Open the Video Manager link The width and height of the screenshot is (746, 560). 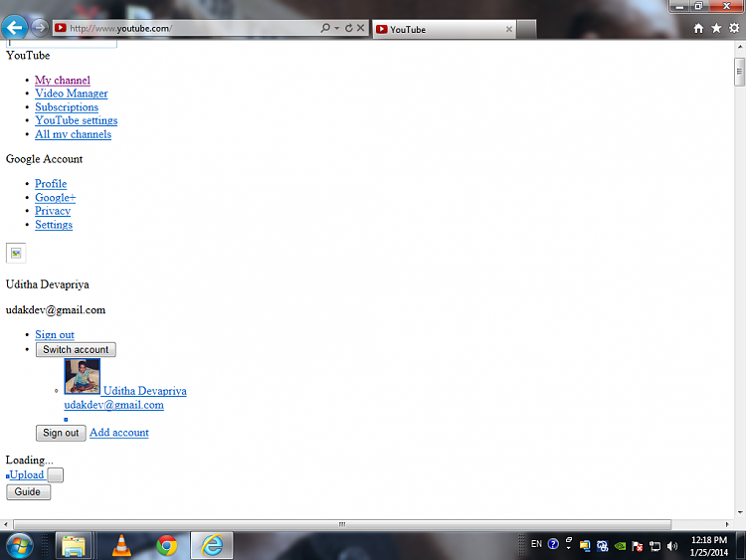pos(72,93)
